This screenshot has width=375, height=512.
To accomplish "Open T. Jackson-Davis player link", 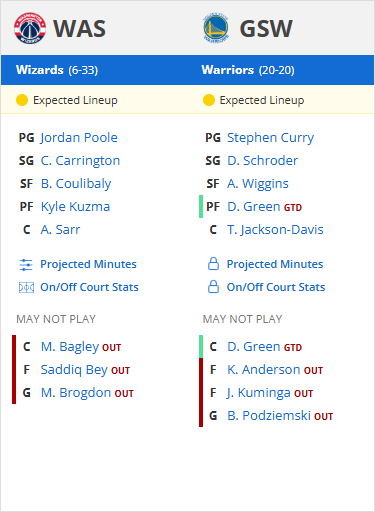I will [x=275, y=230].
